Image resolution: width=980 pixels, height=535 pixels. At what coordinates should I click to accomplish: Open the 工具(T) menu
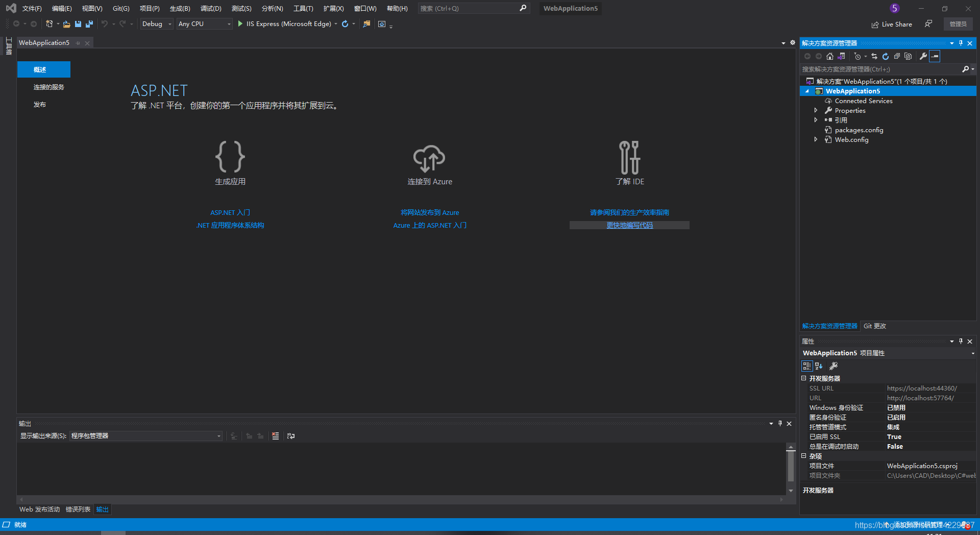tap(303, 8)
